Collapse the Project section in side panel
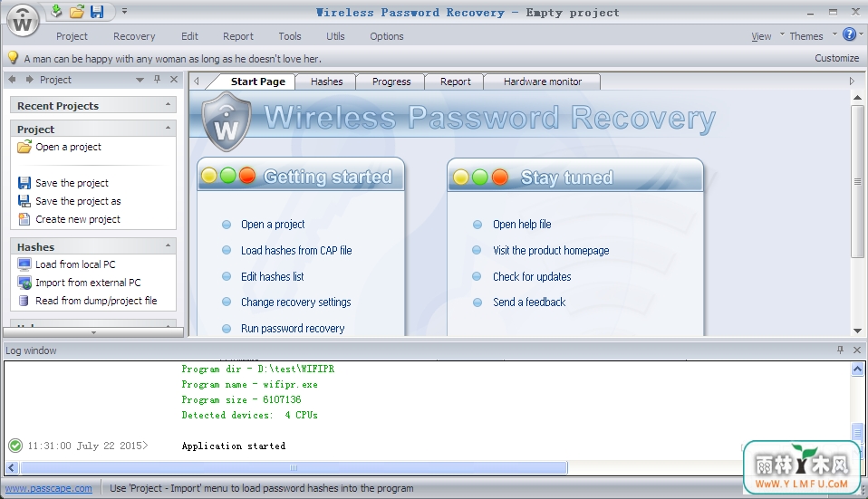The image size is (868, 499). coord(168,128)
